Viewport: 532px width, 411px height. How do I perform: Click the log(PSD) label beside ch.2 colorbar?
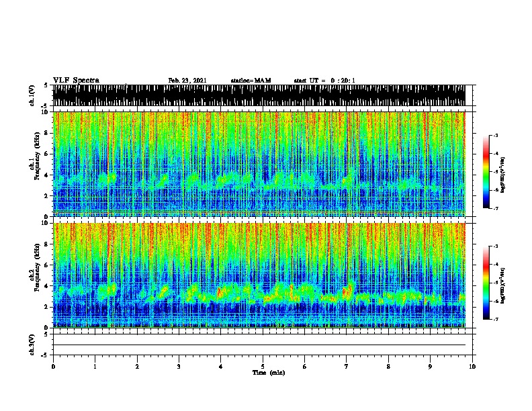(502, 285)
